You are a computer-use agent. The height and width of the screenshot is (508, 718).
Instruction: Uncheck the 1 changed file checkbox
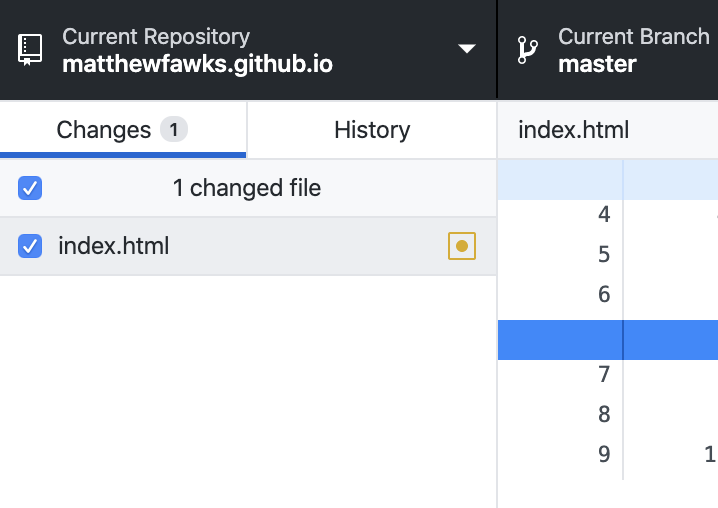30,188
